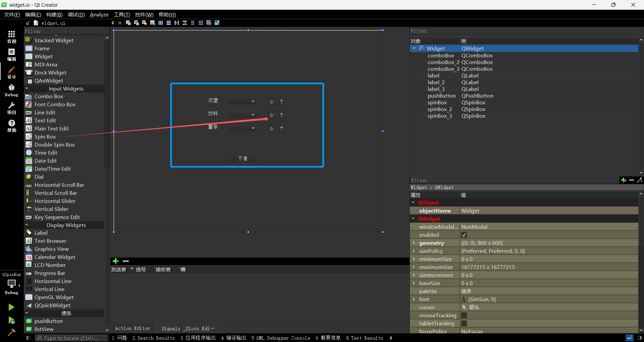Open the Analyze menu

pos(99,14)
